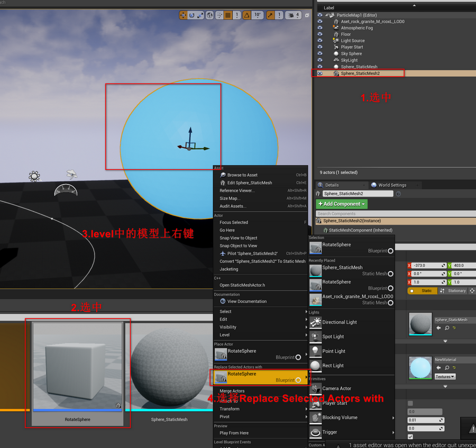Hide Sphere_StaticMesh2 using its eye toggle
This screenshot has height=448, width=476.
pos(319,74)
